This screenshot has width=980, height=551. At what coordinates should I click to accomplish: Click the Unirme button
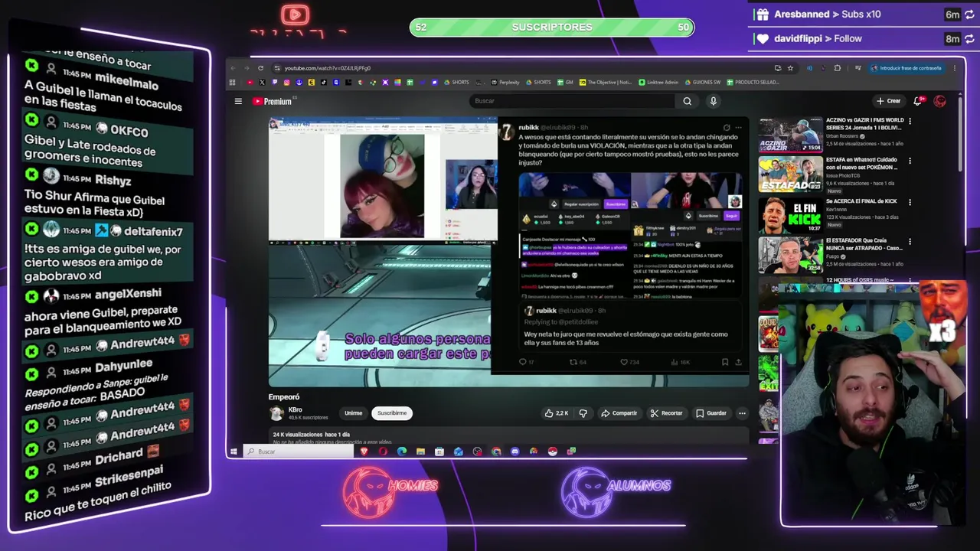coord(353,413)
